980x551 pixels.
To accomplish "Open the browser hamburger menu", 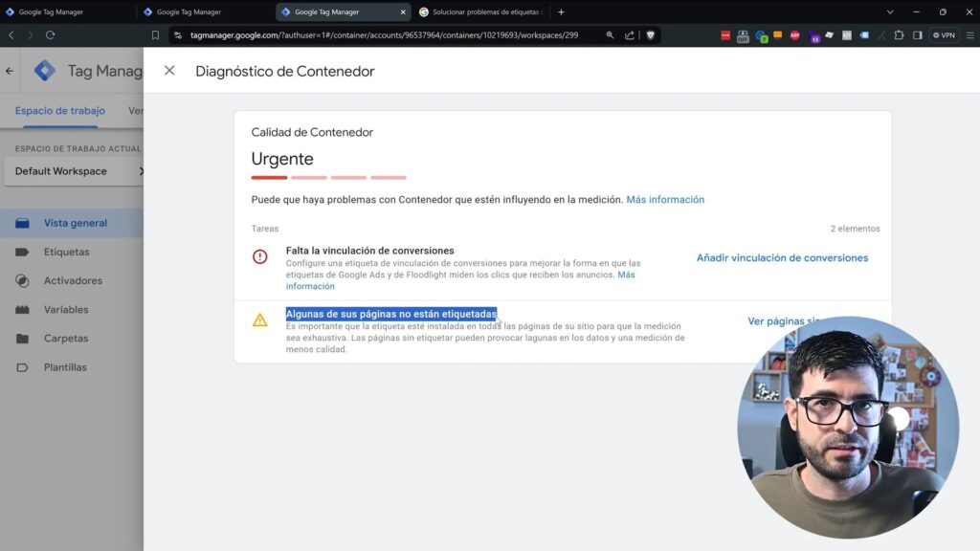I will (x=970, y=35).
